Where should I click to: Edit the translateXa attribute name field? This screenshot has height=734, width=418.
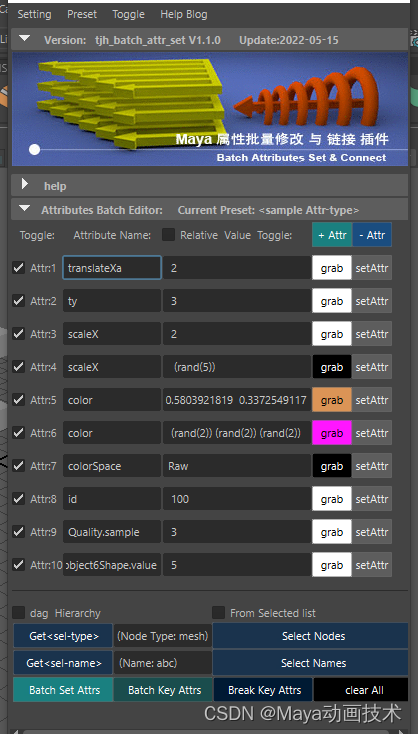(x=112, y=268)
